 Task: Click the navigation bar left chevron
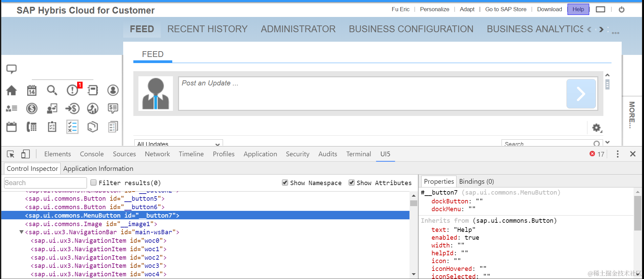click(x=590, y=29)
